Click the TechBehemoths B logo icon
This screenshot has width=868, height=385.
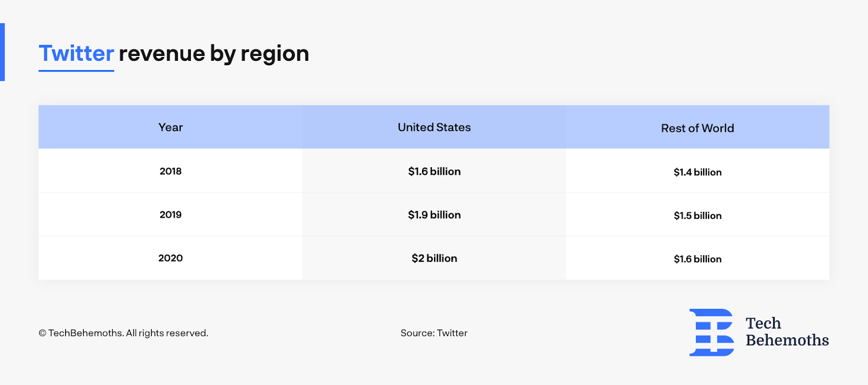[x=711, y=332]
